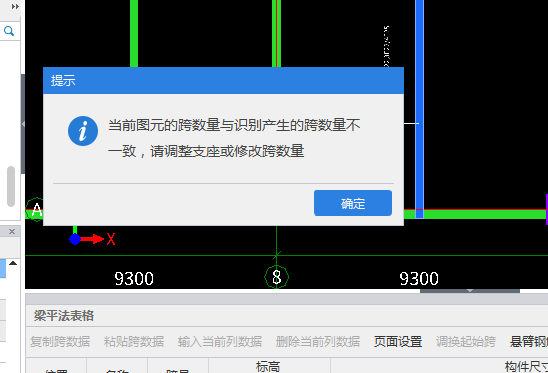Click 输入当前列数据 toolbar item
The width and height of the screenshot is (548, 373).
point(220,342)
